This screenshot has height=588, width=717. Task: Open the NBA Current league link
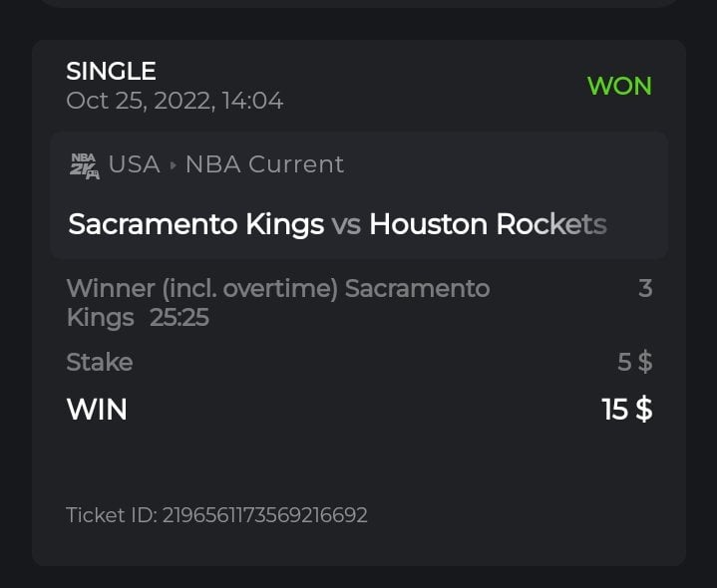tap(264, 164)
